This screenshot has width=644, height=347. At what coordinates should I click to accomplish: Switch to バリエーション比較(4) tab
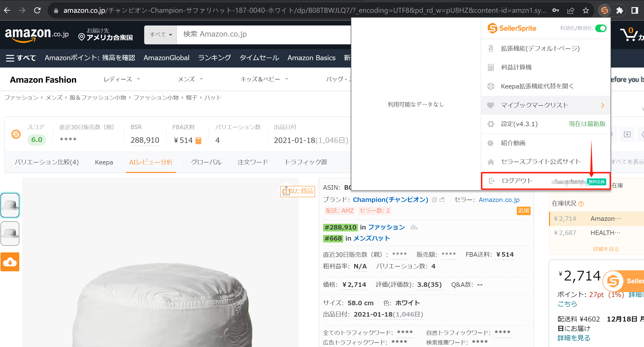[x=46, y=162]
